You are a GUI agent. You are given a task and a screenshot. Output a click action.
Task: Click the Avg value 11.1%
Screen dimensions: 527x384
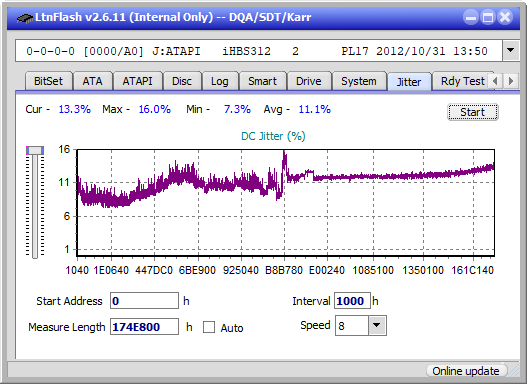tap(315, 109)
